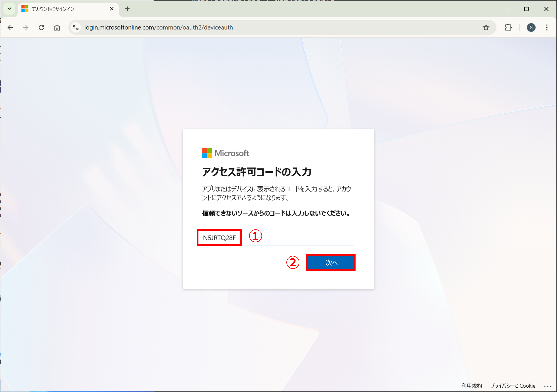Bookmark this page with the star icon
The height and width of the screenshot is (392, 557).
[x=486, y=28]
